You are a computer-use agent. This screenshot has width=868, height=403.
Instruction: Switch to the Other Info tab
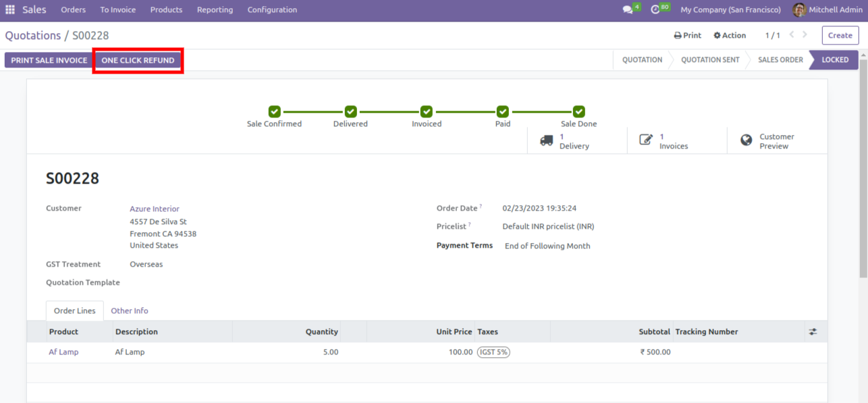pos(130,311)
